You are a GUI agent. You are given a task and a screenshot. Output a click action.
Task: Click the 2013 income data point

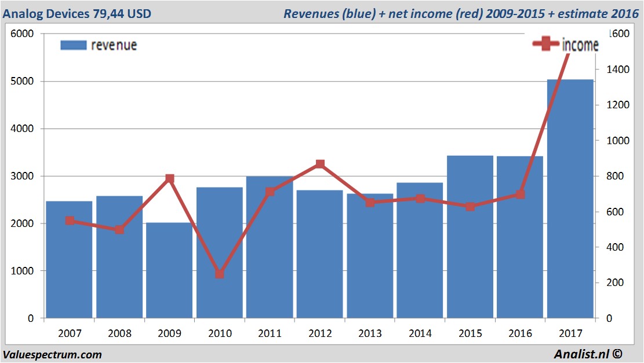pyautogui.click(x=370, y=202)
